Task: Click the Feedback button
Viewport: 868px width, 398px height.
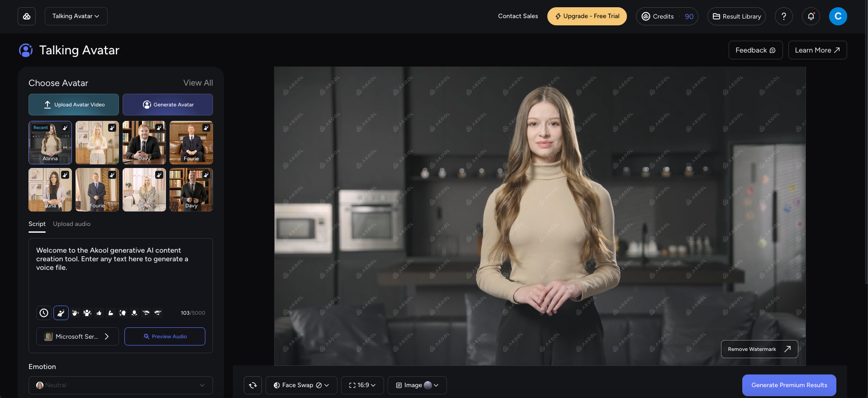Action: pos(756,50)
